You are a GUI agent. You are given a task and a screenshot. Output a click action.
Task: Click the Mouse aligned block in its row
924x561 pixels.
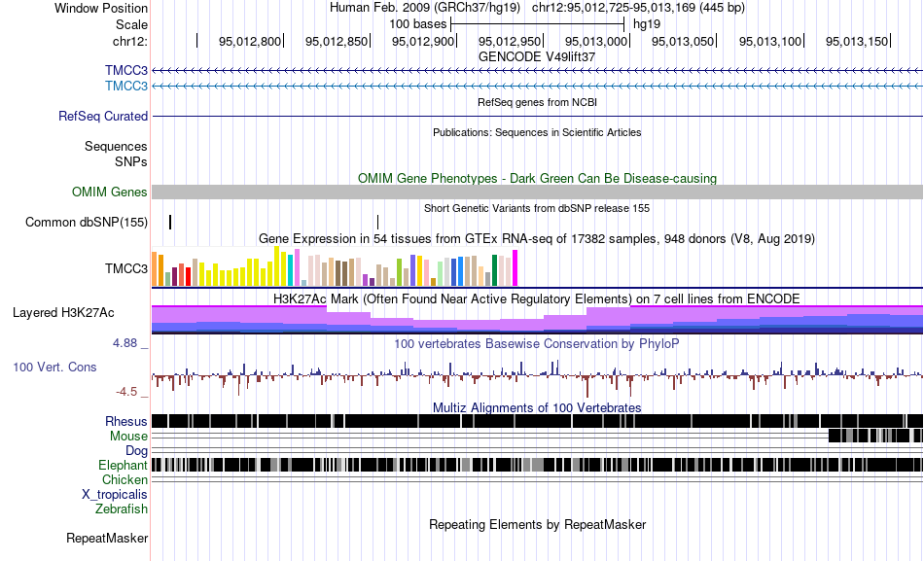click(x=875, y=436)
